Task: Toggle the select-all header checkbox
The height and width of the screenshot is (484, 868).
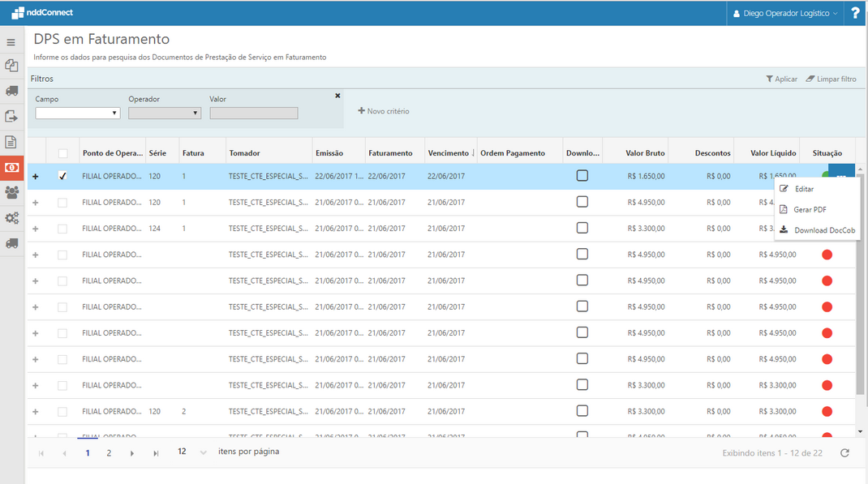Action: 62,153
